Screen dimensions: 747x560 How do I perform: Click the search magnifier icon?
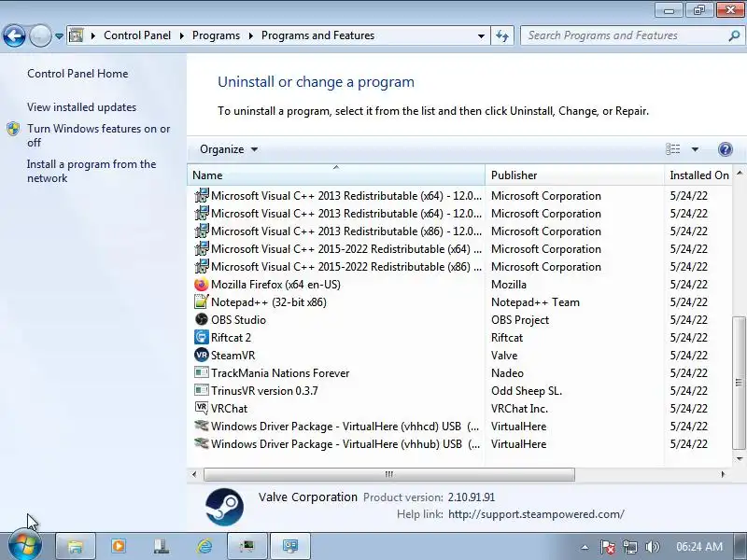pyautogui.click(x=734, y=35)
